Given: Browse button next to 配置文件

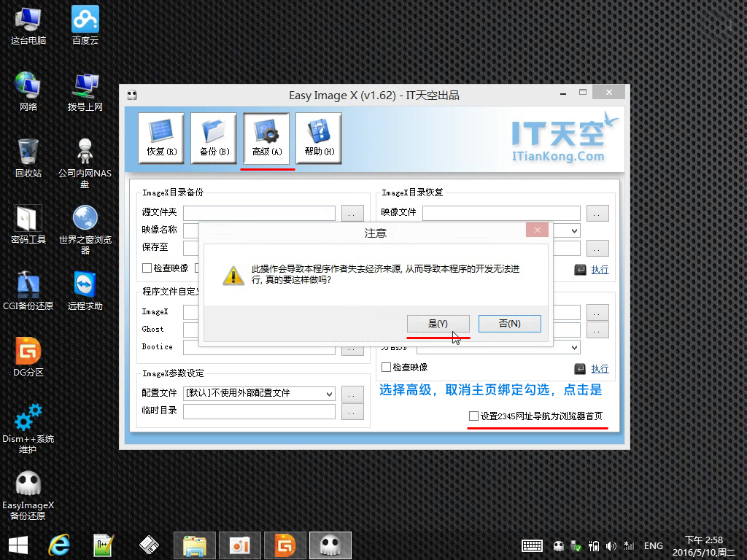Looking at the screenshot, I should tap(352, 394).
